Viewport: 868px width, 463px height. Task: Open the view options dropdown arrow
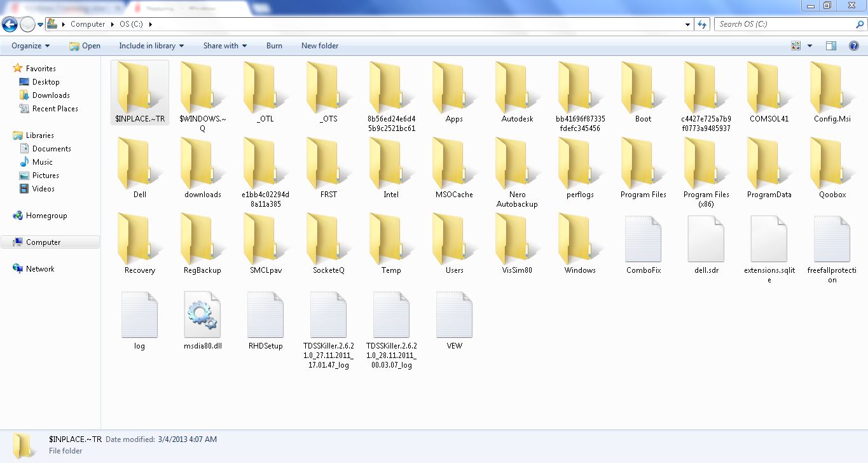[x=809, y=46]
